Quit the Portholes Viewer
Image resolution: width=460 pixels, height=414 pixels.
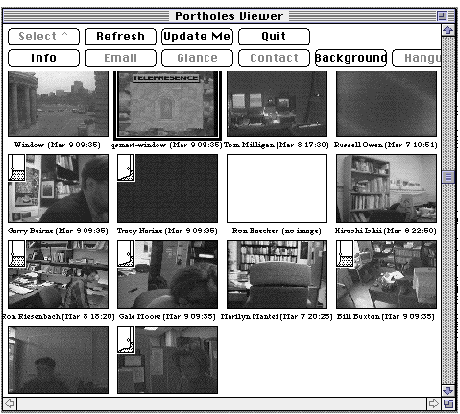(274, 36)
